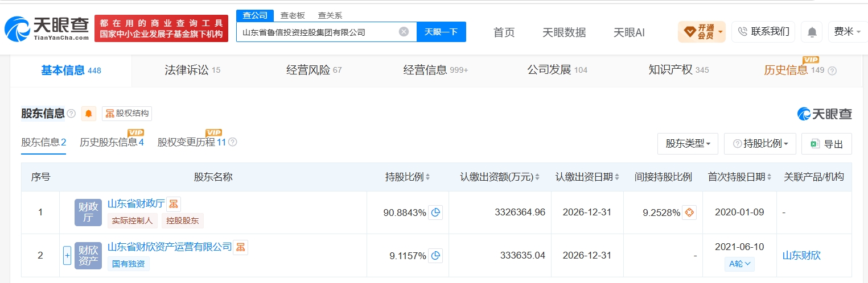Expand the A轮 round dropdown
Screen dimensions: 868x283
pos(741,264)
